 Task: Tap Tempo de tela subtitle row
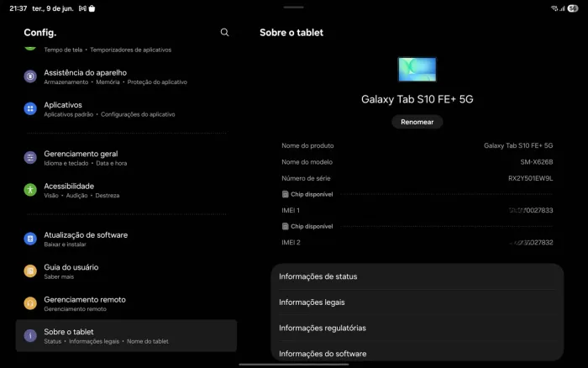click(x=108, y=50)
